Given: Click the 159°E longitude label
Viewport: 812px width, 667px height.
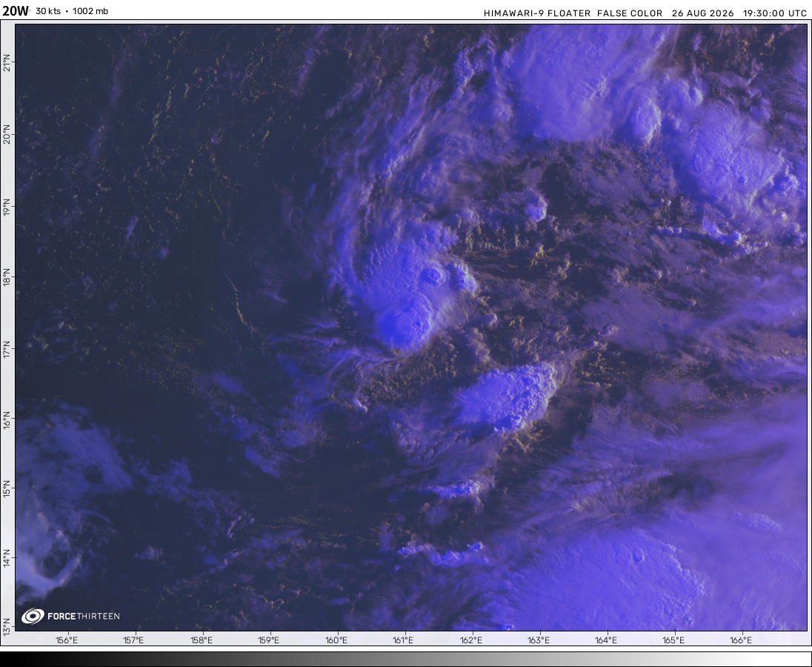Looking at the screenshot, I should 269,640.
